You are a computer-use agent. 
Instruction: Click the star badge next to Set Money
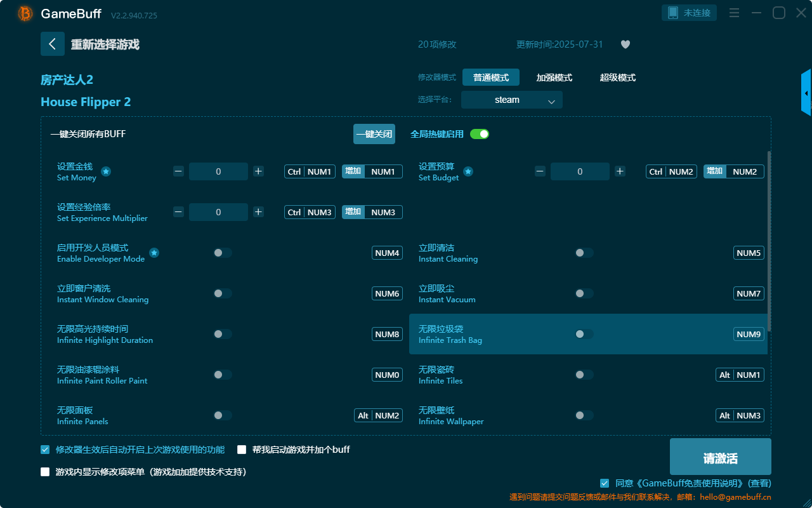pos(106,171)
